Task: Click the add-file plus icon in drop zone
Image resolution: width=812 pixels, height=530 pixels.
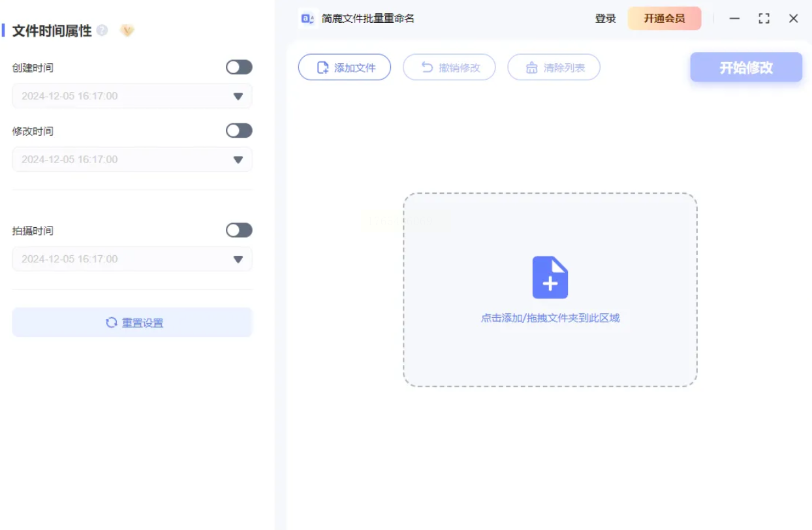Action: tap(550, 277)
